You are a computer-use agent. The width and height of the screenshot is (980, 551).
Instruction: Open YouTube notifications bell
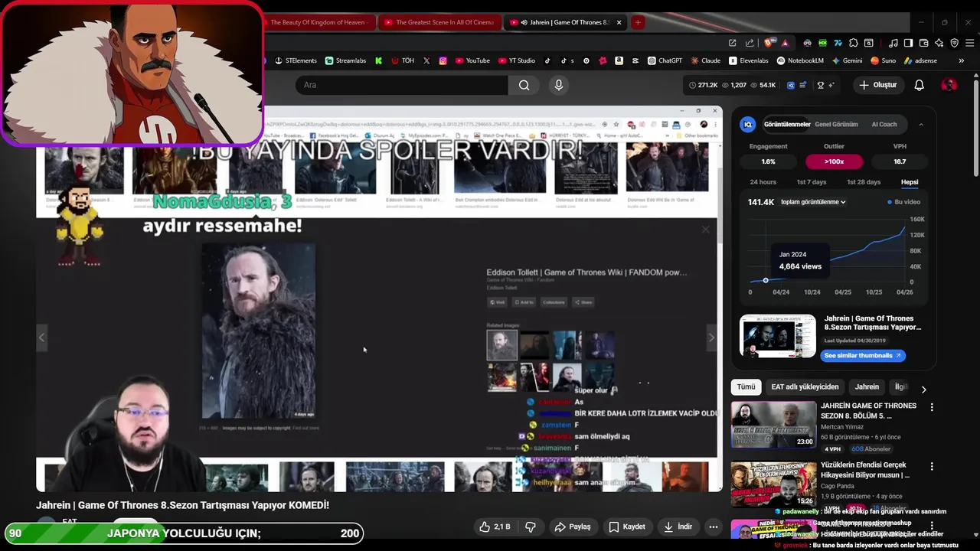pos(919,85)
